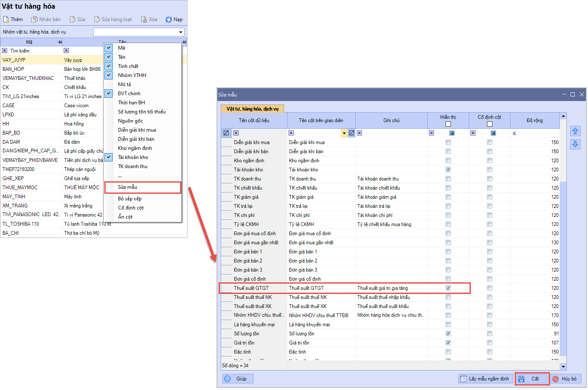Click the move up arrow icon
The image size is (588, 390).
point(575,131)
